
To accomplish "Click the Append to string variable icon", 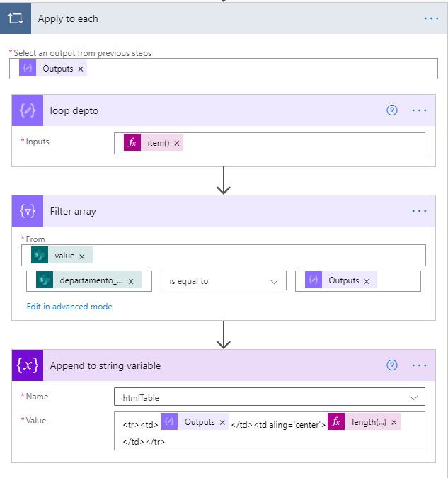I will click(x=28, y=365).
